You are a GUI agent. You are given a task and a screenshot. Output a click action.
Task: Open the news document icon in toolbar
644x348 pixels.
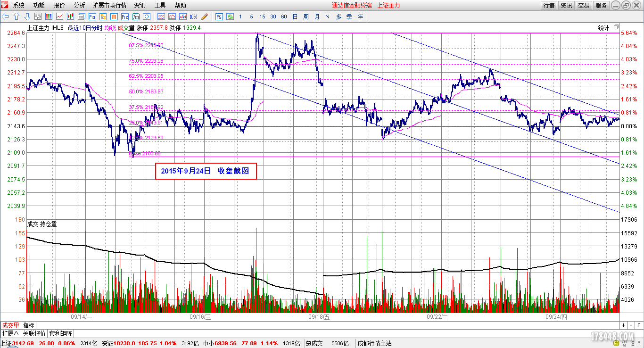[x=81, y=17]
